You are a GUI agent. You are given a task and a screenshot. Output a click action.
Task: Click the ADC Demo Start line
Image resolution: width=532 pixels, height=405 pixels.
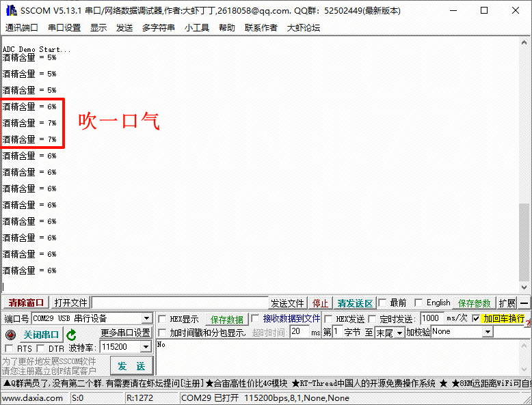(x=37, y=49)
